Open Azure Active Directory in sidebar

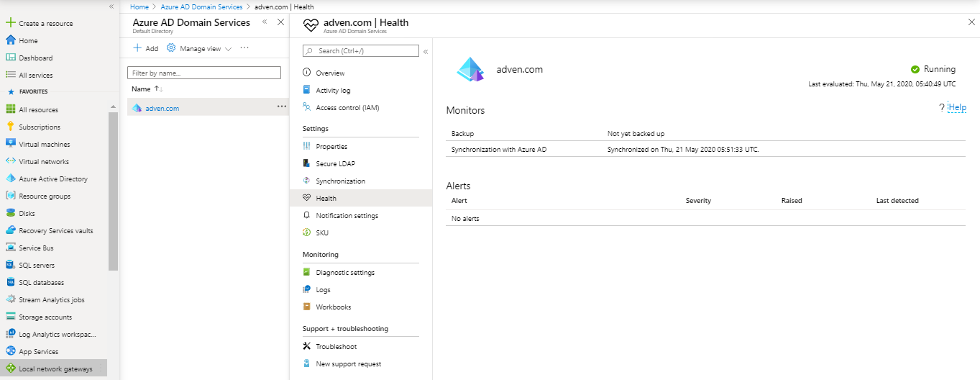point(53,179)
